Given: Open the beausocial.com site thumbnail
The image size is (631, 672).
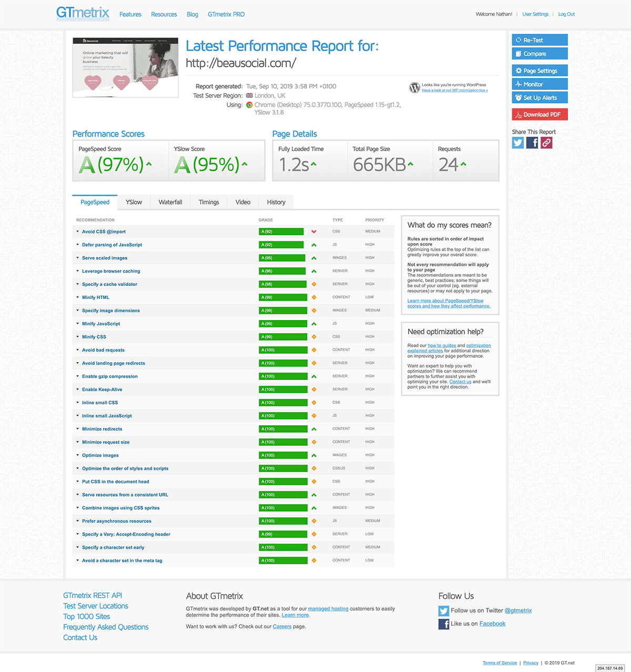Looking at the screenshot, I should 126,67.
